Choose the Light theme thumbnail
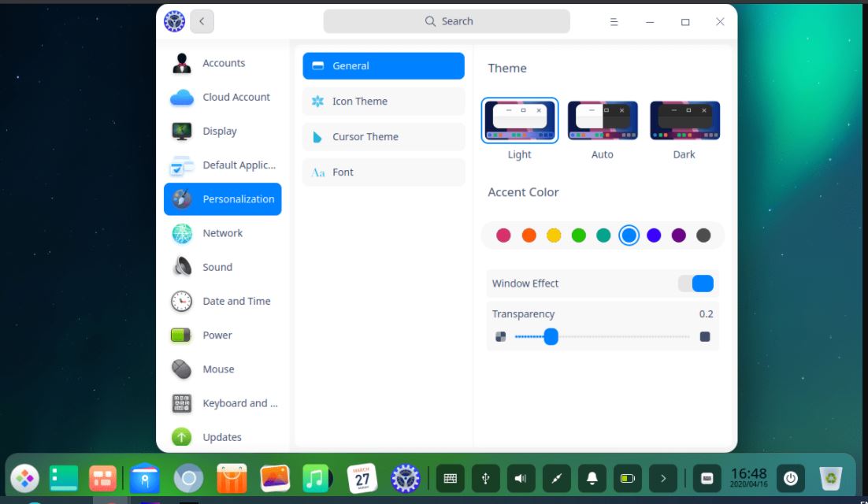This screenshot has width=868, height=504. (x=520, y=120)
